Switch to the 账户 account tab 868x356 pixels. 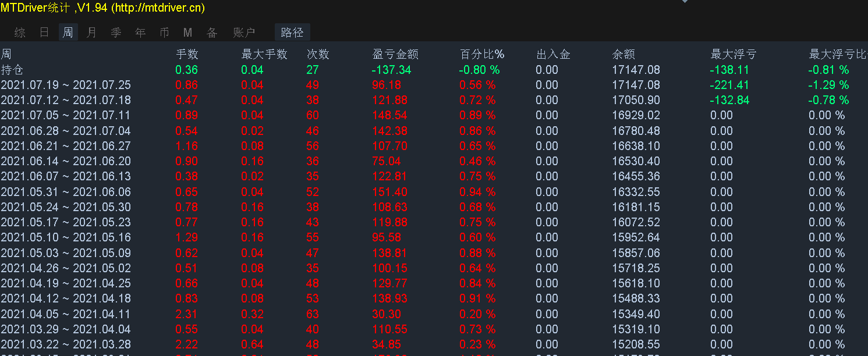pyautogui.click(x=244, y=33)
